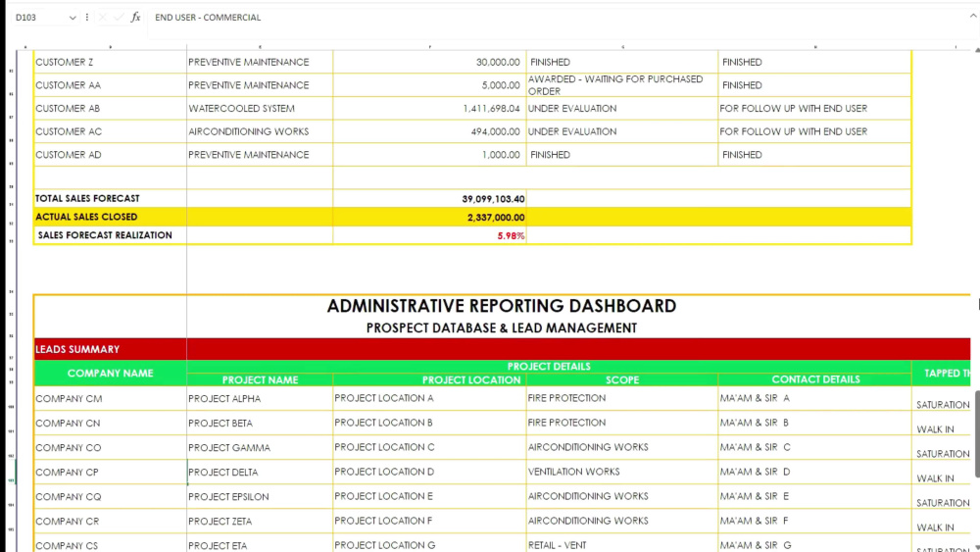The height and width of the screenshot is (552, 980).
Task: Select cell COMPANY CN
Action: coord(110,424)
